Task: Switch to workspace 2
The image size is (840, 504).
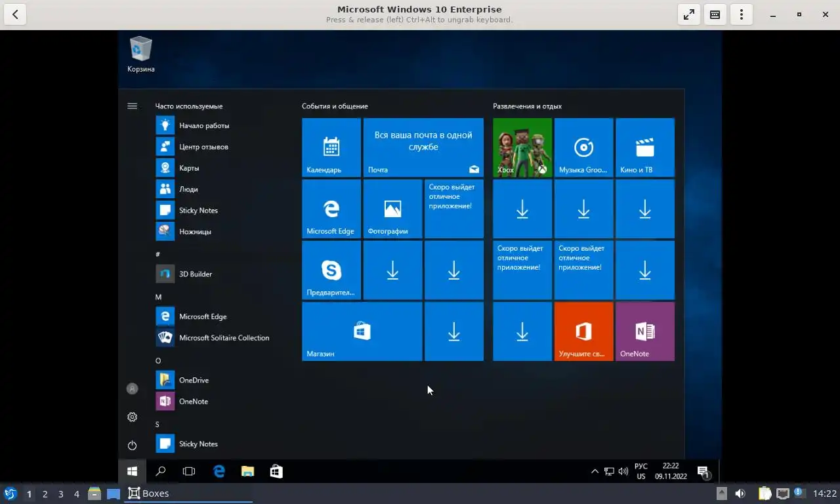Action: click(45, 493)
